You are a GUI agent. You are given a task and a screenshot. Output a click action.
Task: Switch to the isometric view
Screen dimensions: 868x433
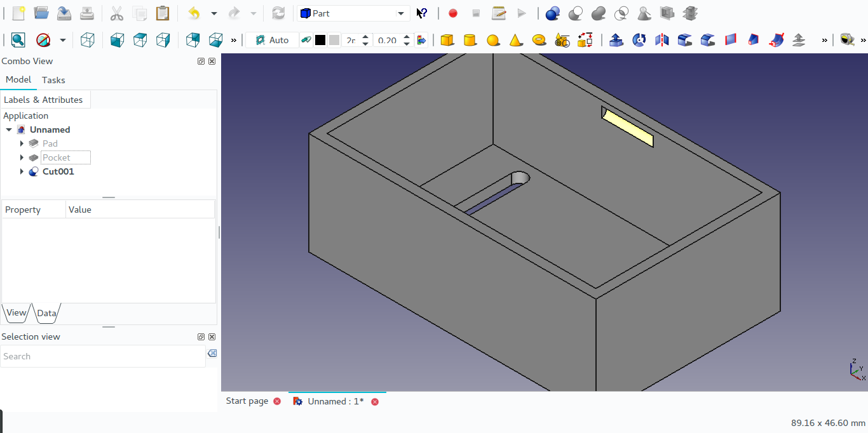[x=88, y=40]
